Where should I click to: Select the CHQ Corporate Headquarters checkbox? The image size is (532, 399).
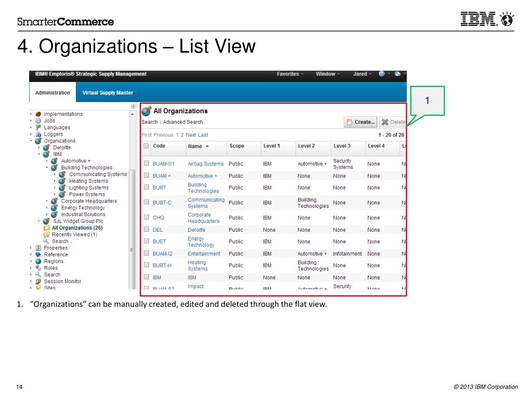[x=147, y=217]
